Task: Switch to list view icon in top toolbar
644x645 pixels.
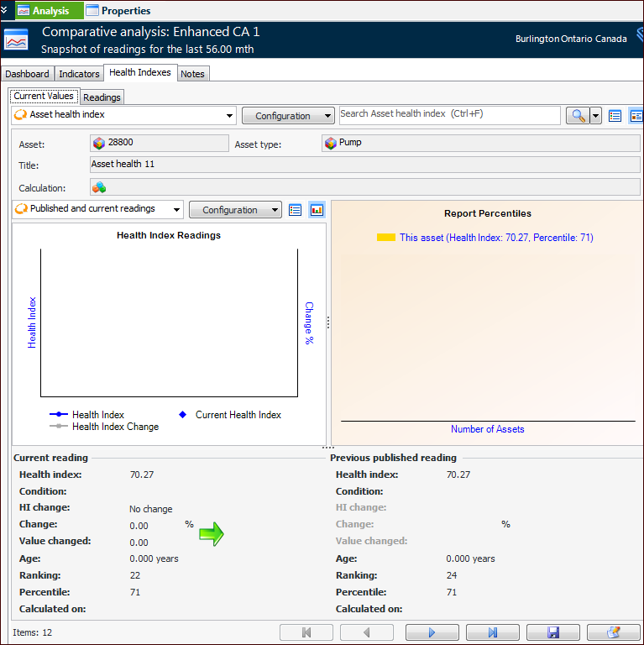Action: (615, 116)
